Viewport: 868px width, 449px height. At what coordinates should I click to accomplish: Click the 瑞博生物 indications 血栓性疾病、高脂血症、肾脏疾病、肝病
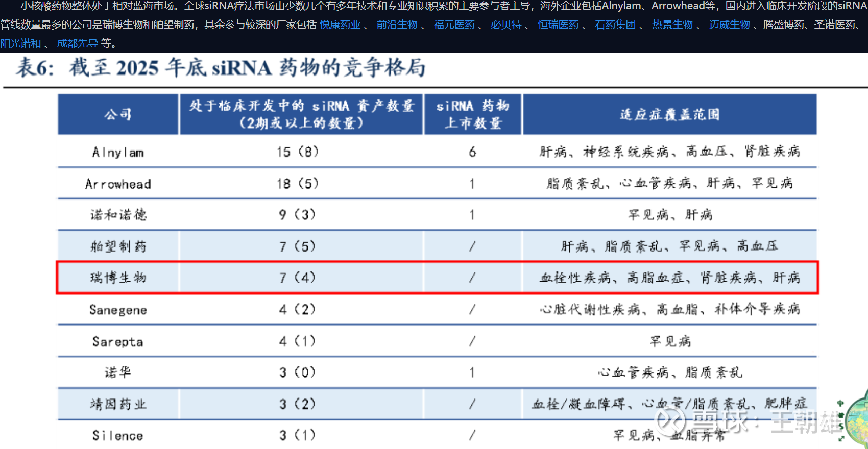click(x=670, y=278)
